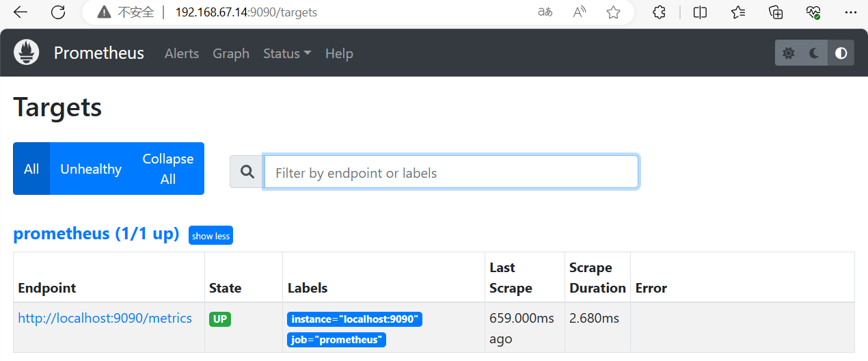Click the Prometheus brand title

pos(99,53)
